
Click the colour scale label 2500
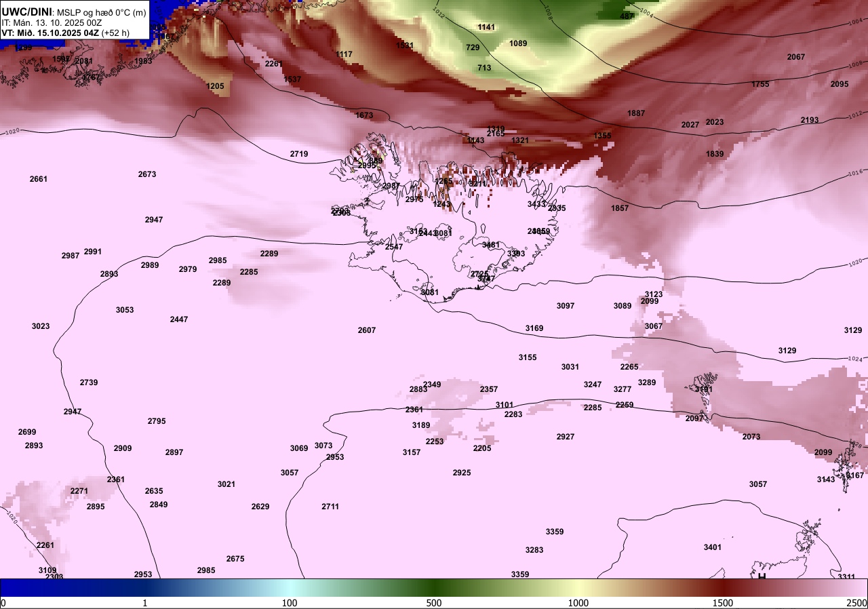click(856, 603)
